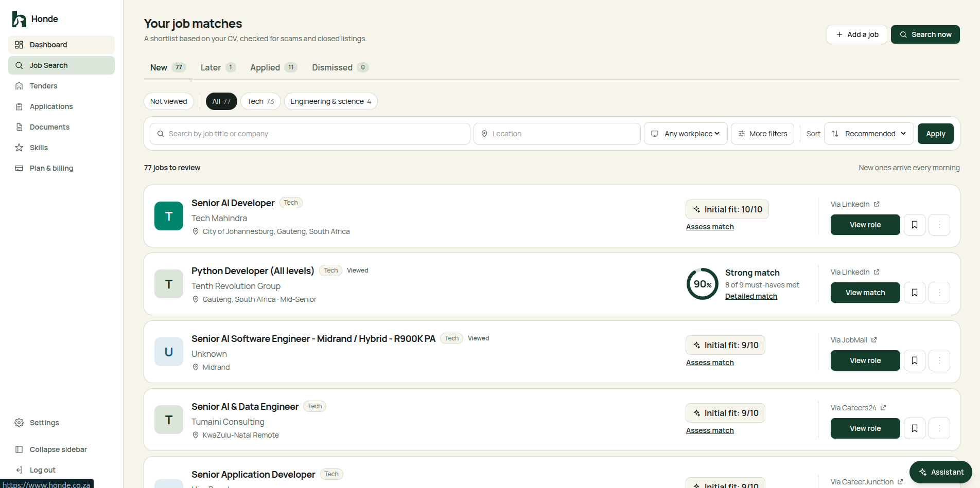The width and height of the screenshot is (980, 488).
Task: Click the Apply filters button
Action: click(x=935, y=134)
